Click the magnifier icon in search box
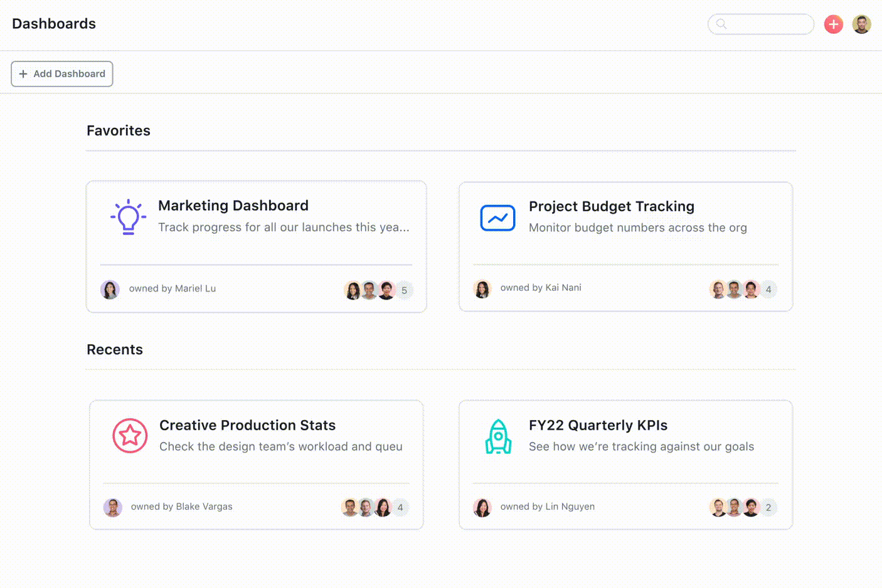 (x=721, y=24)
